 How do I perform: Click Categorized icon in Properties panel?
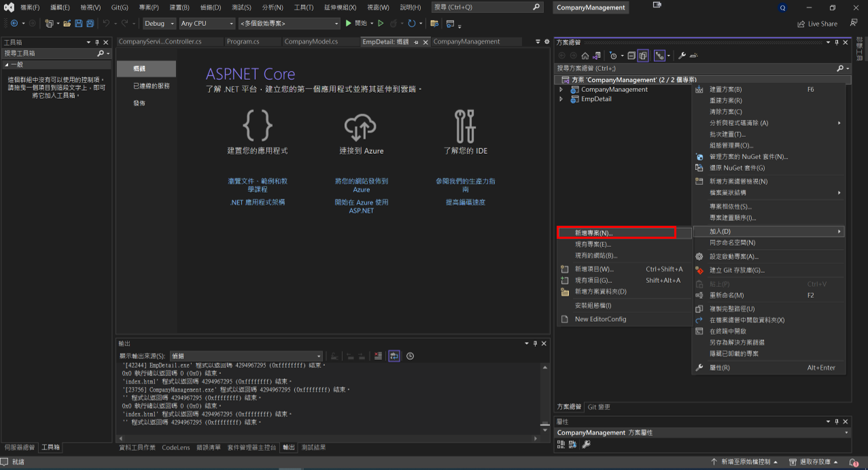pyautogui.click(x=561, y=444)
